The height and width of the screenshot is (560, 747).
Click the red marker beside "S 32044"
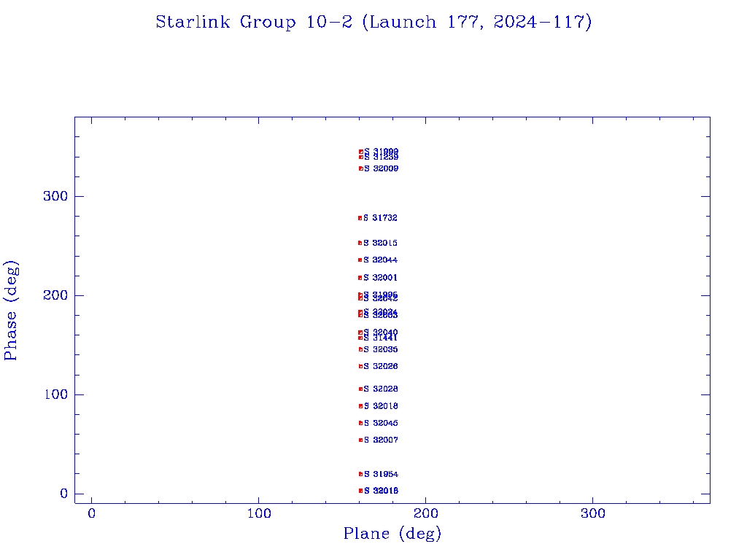360,260
